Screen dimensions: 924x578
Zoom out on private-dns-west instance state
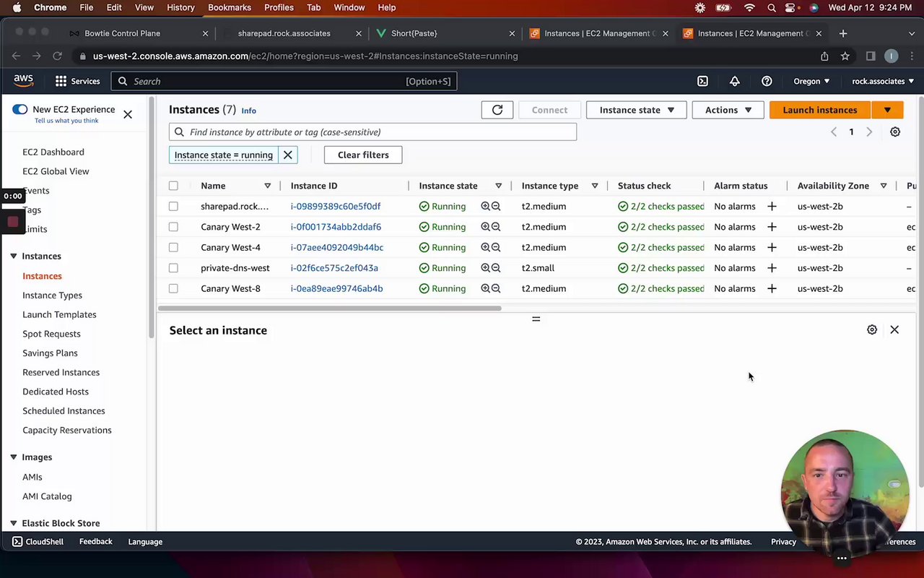[x=496, y=268]
